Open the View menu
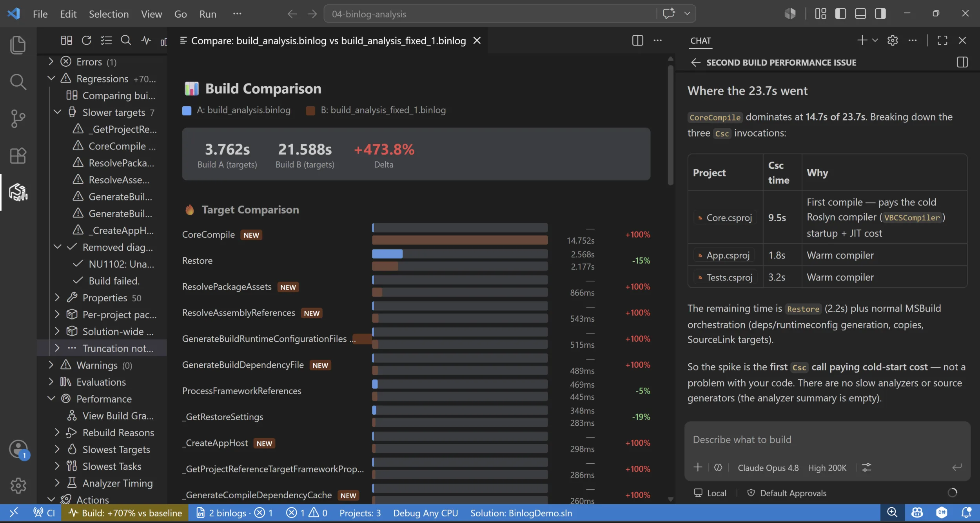 151,14
